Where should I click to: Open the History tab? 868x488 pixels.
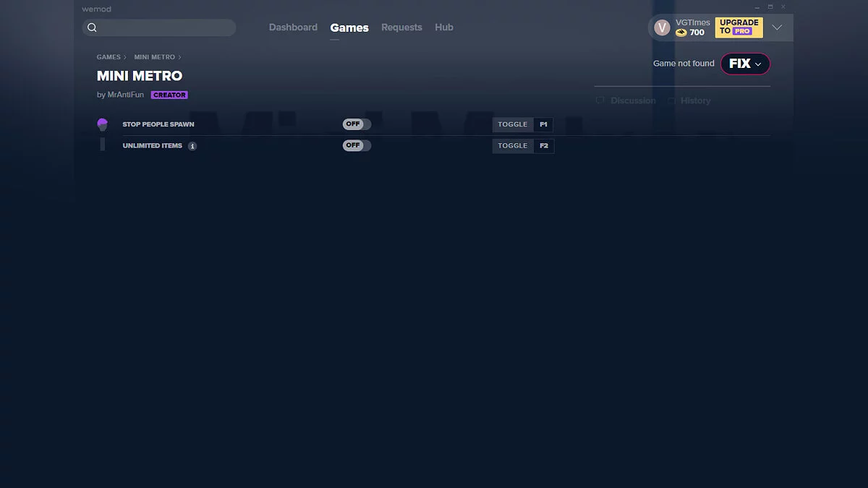click(x=689, y=100)
